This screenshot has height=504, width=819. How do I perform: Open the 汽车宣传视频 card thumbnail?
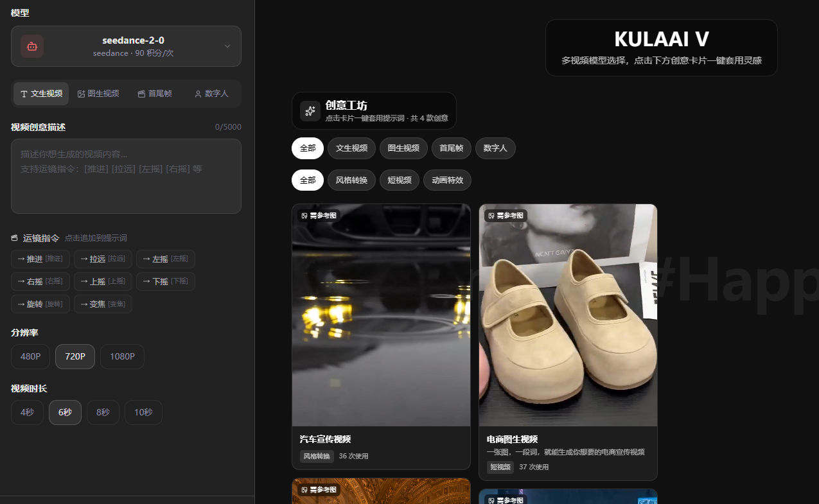point(382,315)
